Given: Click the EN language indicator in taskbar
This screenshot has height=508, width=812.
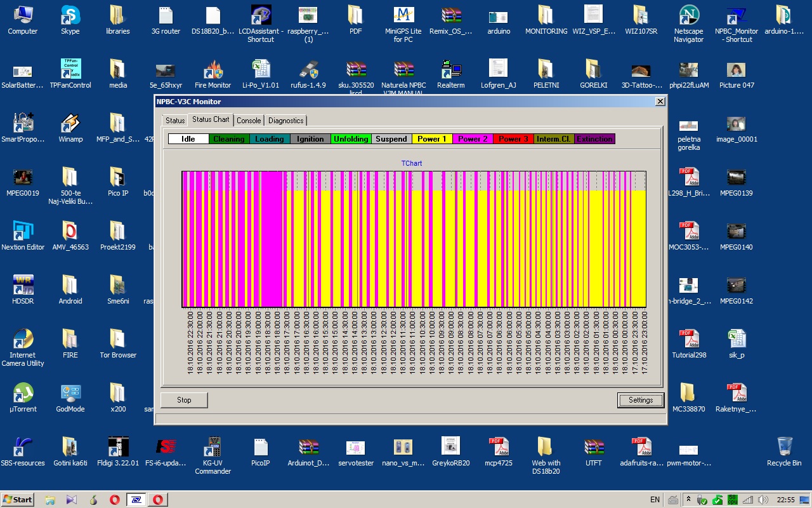Looking at the screenshot, I should (x=655, y=500).
